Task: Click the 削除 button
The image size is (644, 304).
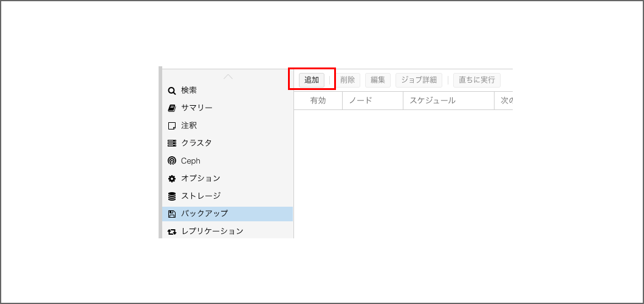Action: click(x=348, y=80)
